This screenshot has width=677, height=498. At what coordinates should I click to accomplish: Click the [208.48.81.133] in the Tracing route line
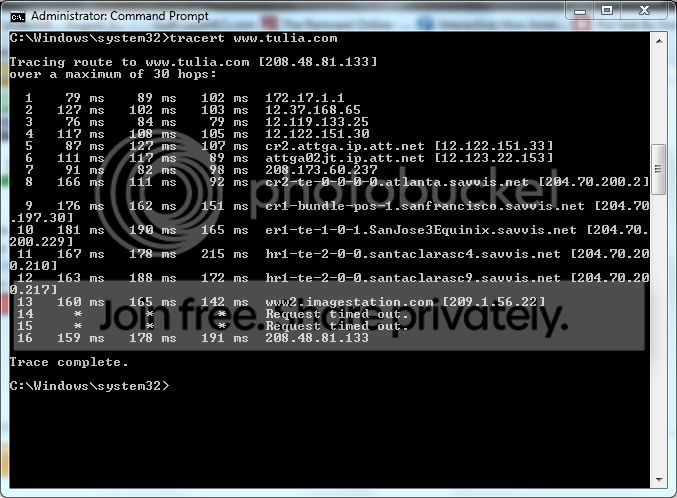(x=318, y=62)
